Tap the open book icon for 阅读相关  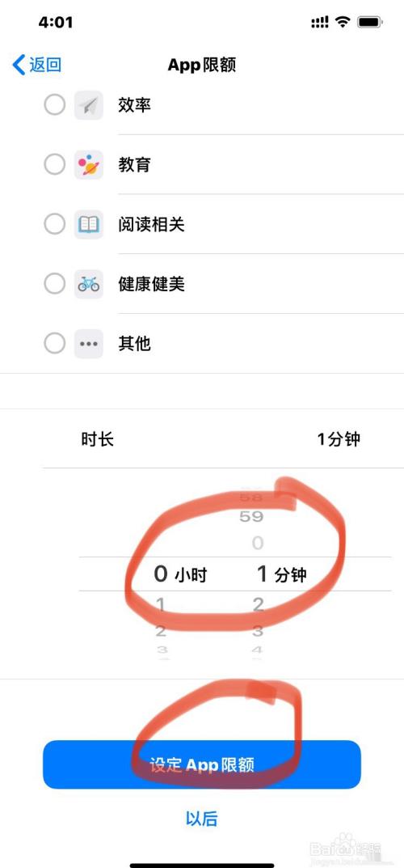click(x=89, y=225)
